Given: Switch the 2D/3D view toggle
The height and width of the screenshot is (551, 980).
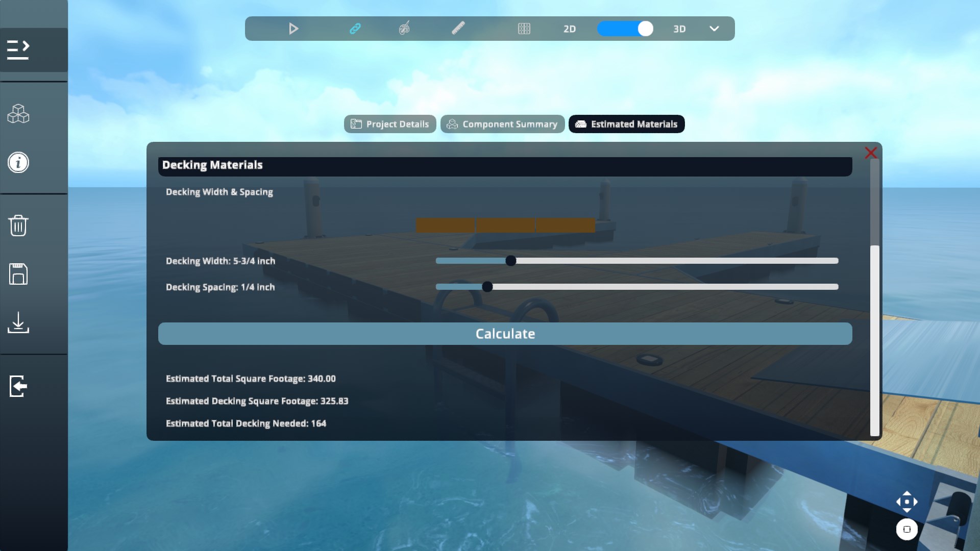Looking at the screenshot, I should pos(625,29).
